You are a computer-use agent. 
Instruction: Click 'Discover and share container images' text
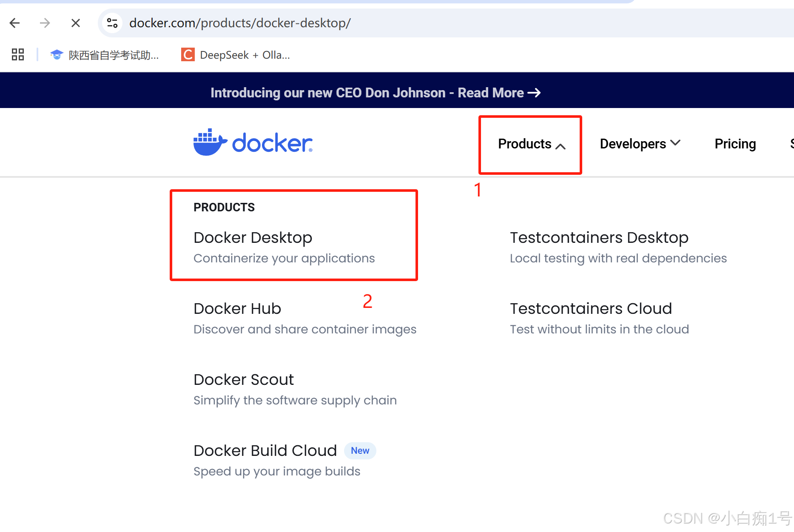[305, 330]
